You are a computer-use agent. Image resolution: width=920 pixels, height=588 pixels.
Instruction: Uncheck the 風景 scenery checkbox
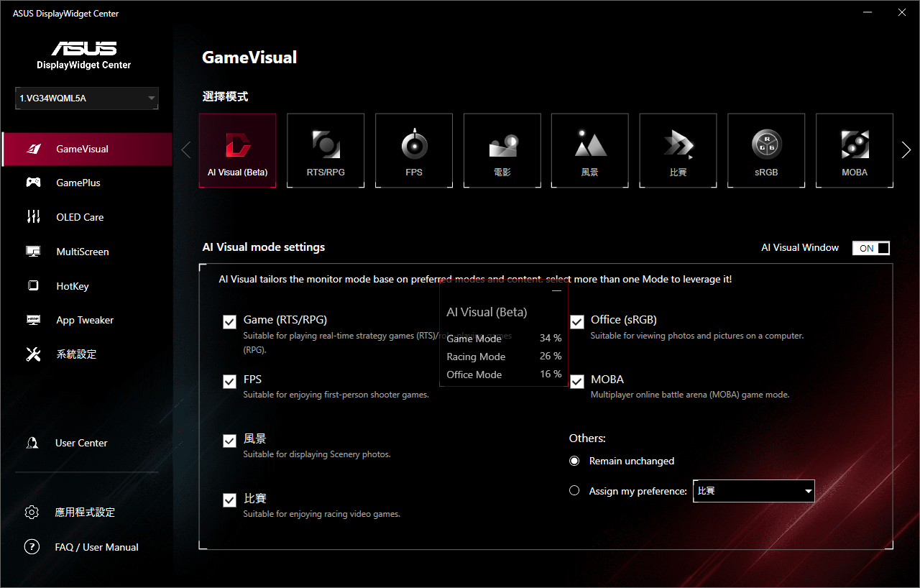coord(229,441)
